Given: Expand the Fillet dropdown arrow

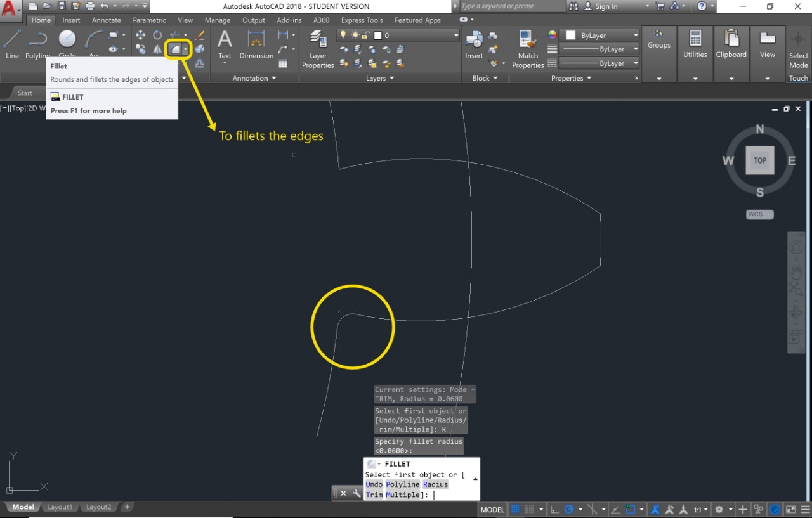Looking at the screenshot, I should (185, 49).
